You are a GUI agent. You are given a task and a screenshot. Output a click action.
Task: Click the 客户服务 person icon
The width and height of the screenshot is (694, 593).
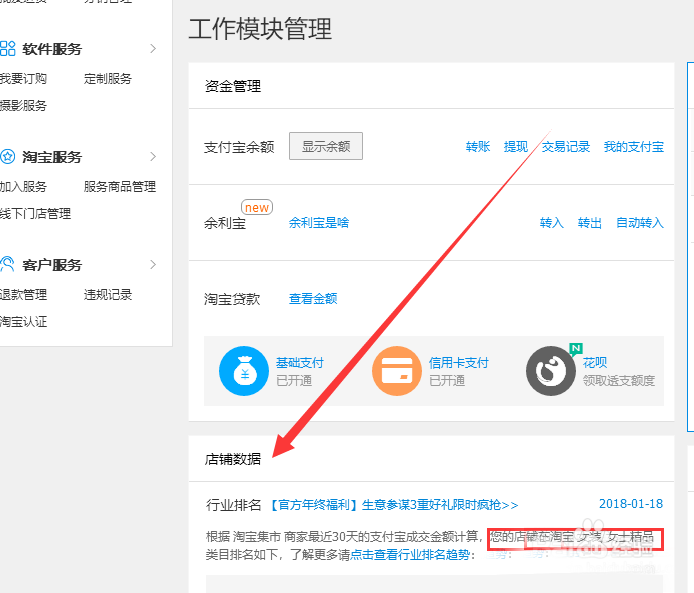8,264
